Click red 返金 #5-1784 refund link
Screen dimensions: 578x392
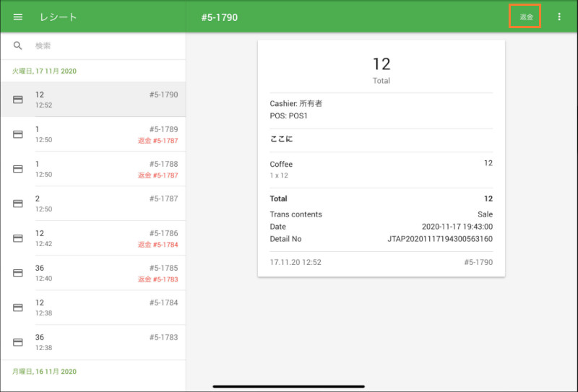point(158,245)
